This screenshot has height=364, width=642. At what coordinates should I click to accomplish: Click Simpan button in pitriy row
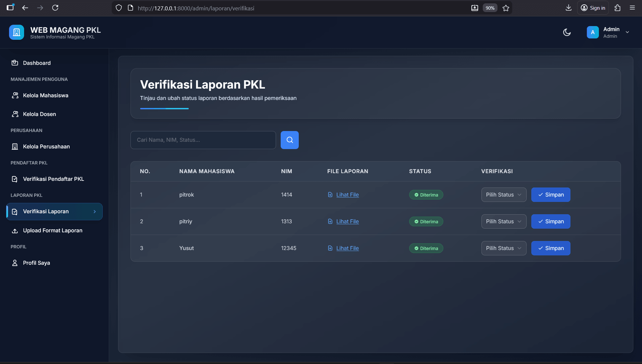551,222
